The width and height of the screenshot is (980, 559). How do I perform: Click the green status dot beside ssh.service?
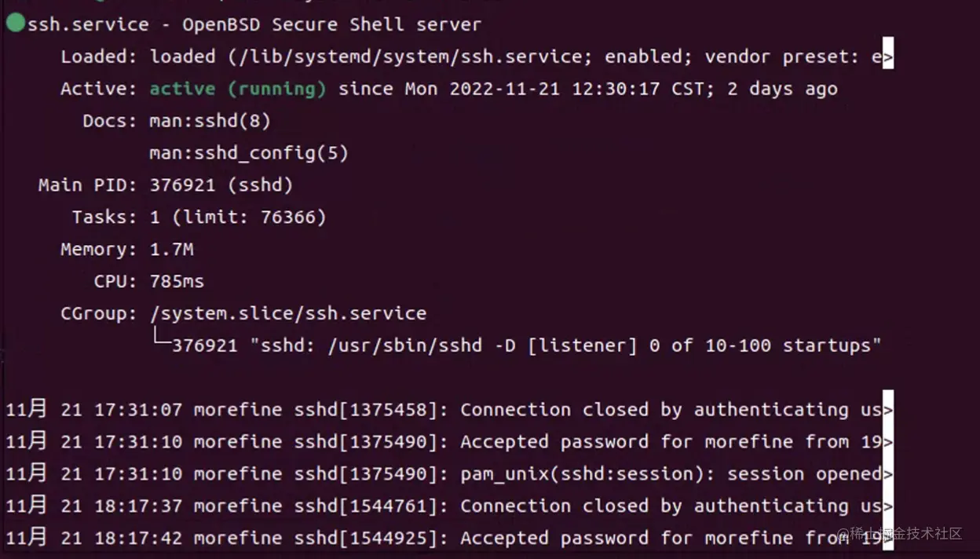[x=16, y=24]
